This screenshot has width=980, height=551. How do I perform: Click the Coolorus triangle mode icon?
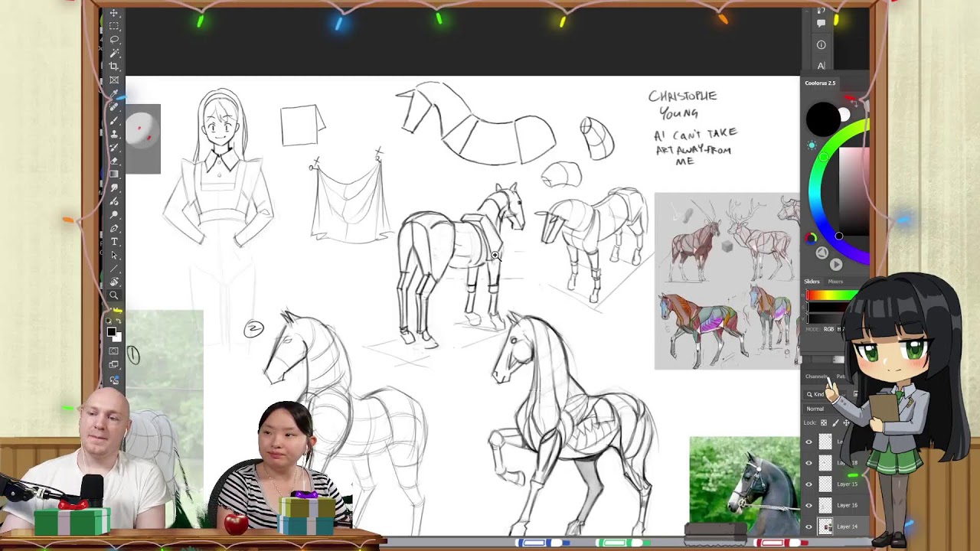coord(821,253)
